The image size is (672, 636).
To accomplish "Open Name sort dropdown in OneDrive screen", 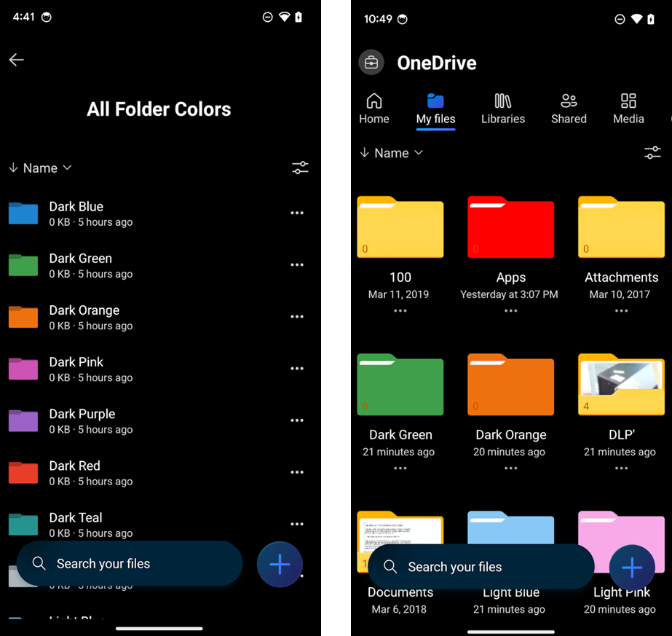I will (x=392, y=153).
